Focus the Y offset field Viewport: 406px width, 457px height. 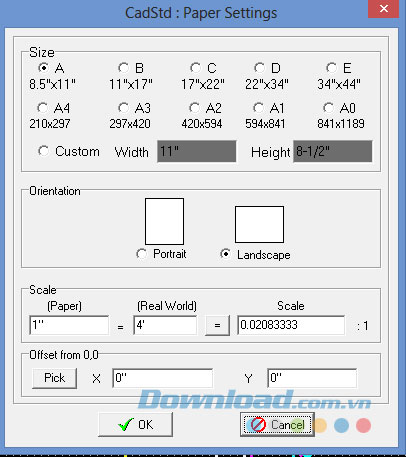click(x=312, y=378)
